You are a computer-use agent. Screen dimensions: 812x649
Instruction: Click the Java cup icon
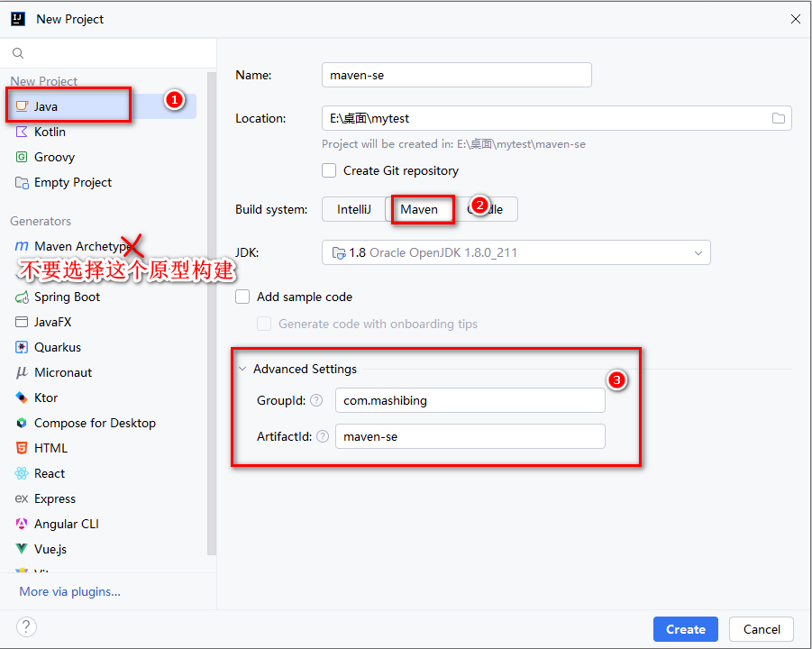(22, 106)
